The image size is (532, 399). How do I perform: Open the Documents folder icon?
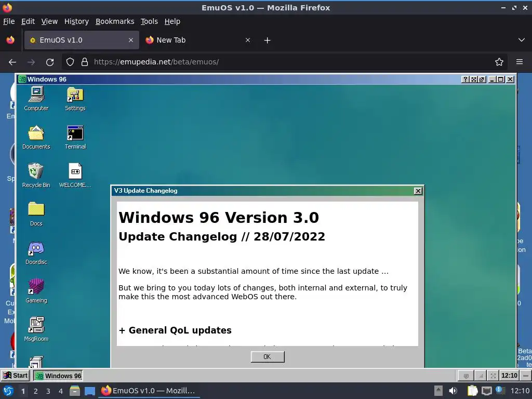(36, 137)
